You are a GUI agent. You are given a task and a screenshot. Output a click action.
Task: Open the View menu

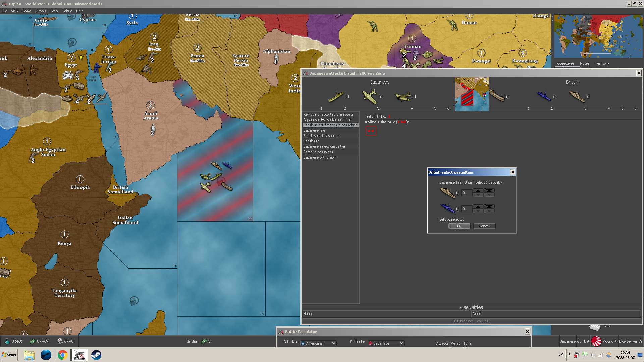(x=15, y=11)
